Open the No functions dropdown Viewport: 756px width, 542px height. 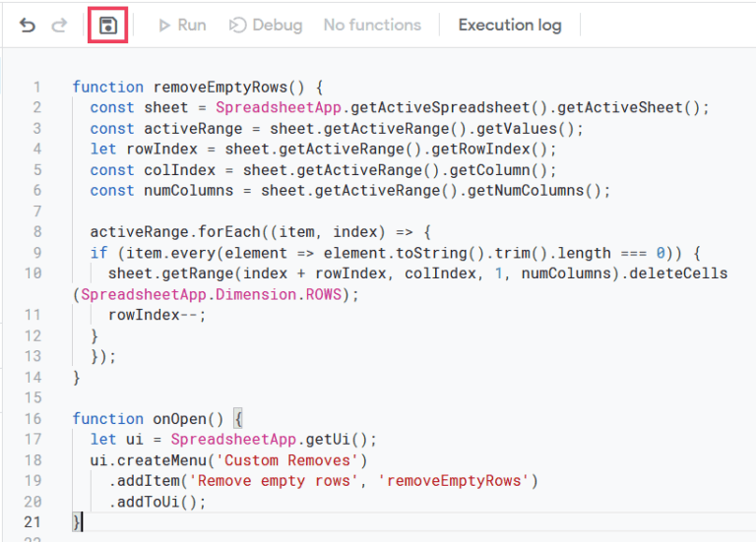coord(372,25)
